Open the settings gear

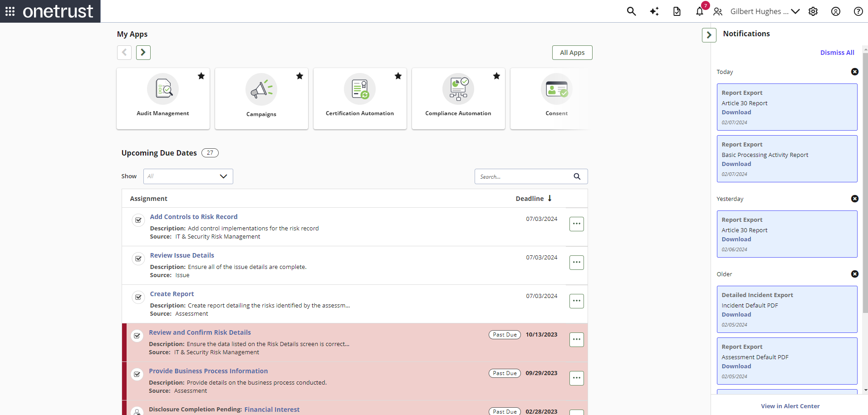pos(813,11)
